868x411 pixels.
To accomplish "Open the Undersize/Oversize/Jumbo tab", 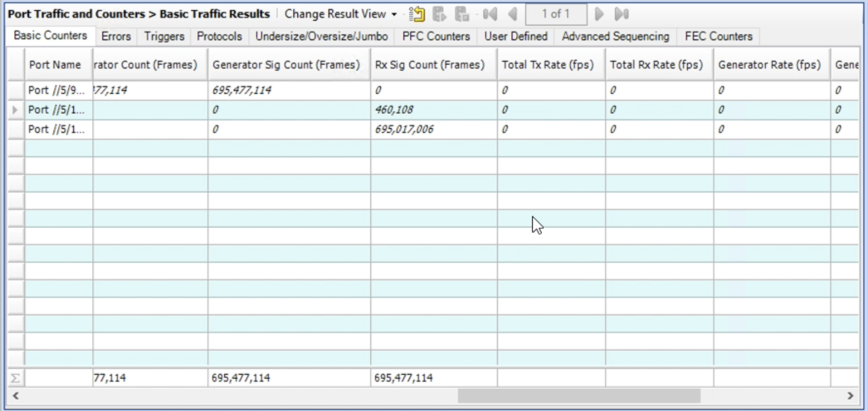I will 322,36.
